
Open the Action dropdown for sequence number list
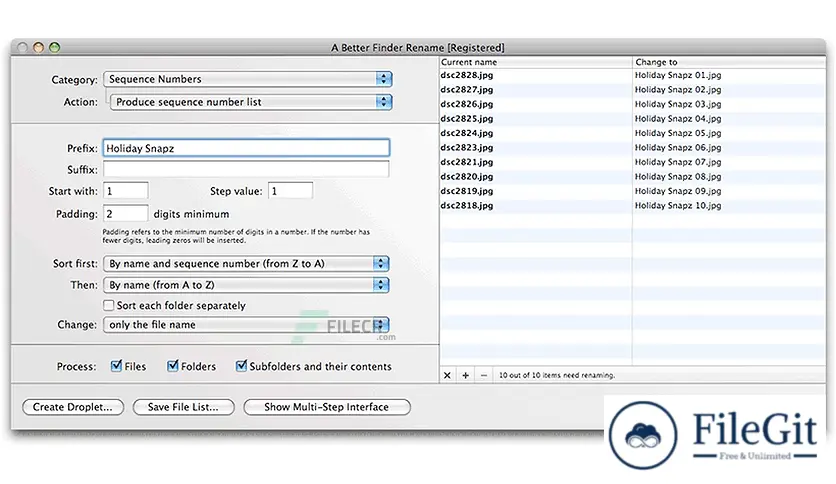[x=251, y=102]
